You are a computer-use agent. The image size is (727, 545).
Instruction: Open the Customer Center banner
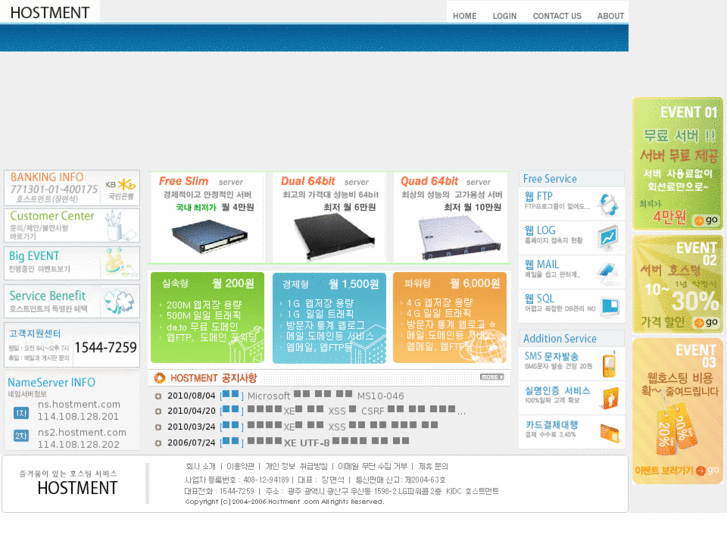point(72,225)
